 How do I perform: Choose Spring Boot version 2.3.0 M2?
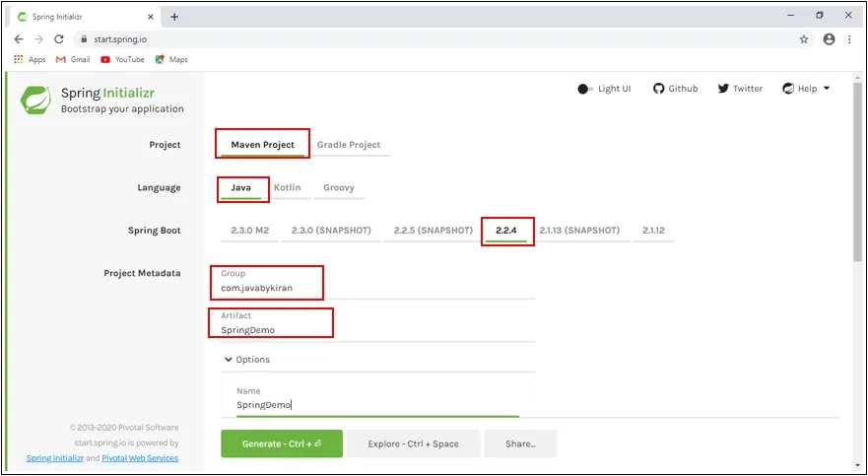pyautogui.click(x=248, y=231)
